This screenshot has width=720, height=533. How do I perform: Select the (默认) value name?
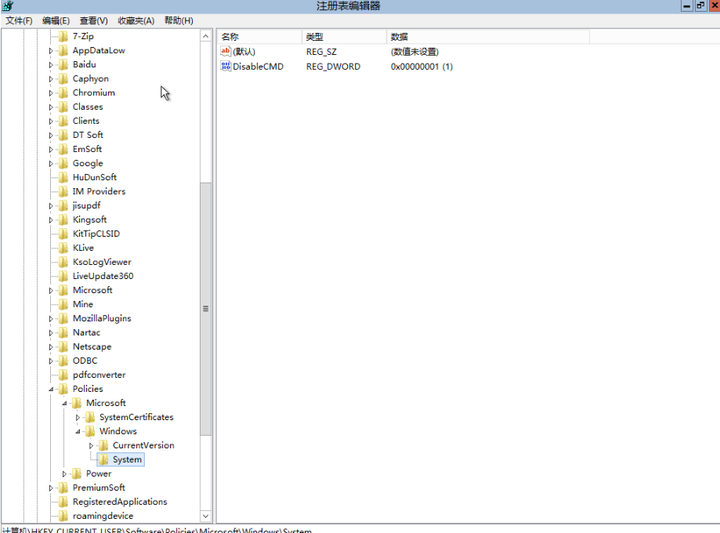click(x=244, y=52)
